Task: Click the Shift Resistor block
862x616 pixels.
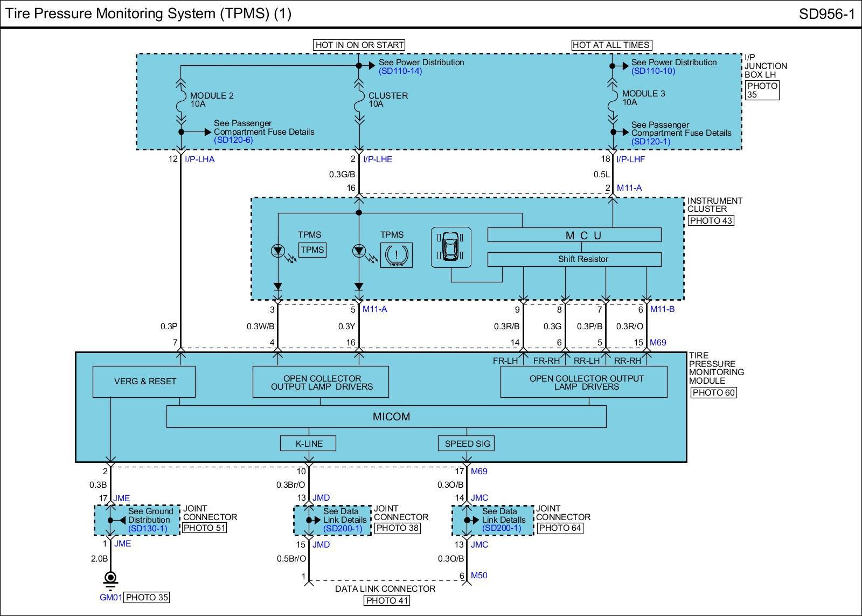Action: 574,259
